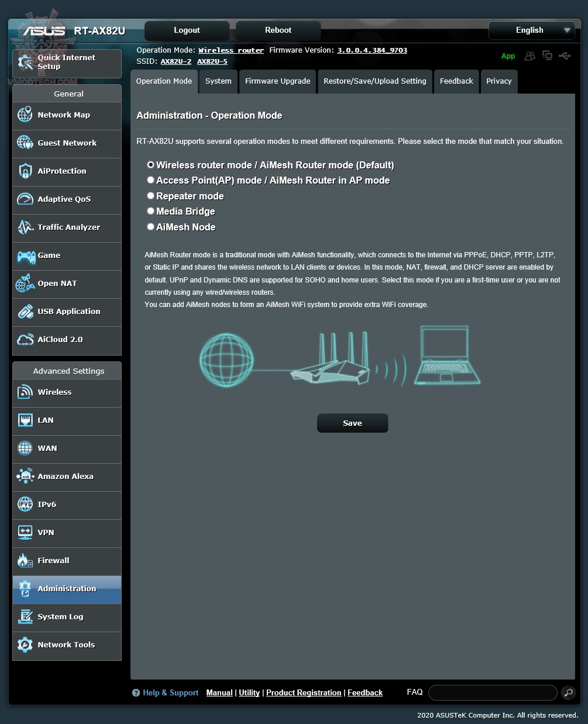Open the Manual link
The image size is (588, 724).
point(219,692)
